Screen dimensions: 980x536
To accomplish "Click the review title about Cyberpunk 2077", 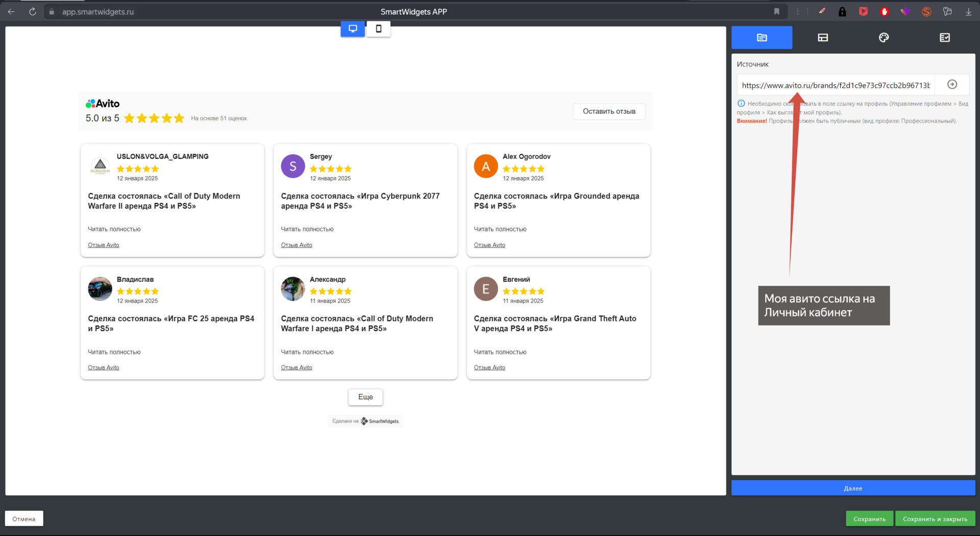I will pyautogui.click(x=360, y=201).
